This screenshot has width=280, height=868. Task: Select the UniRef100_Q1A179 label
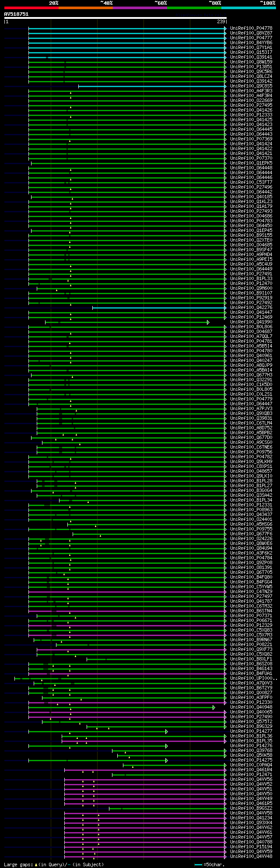click(251, 207)
